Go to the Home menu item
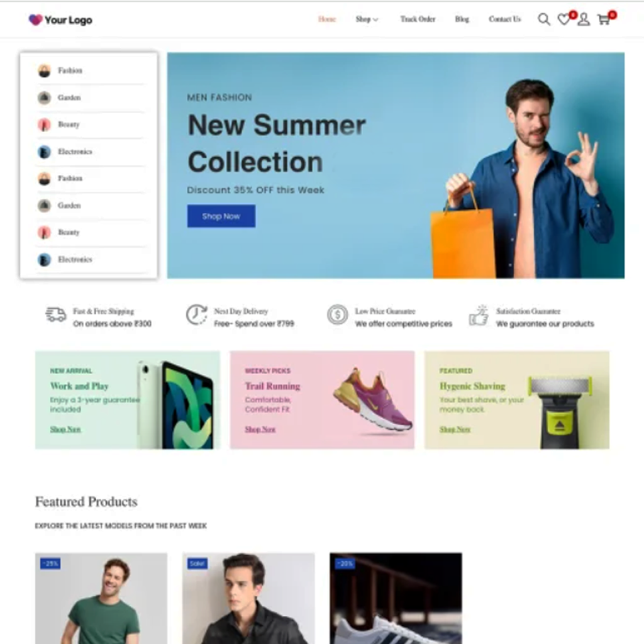 click(327, 19)
